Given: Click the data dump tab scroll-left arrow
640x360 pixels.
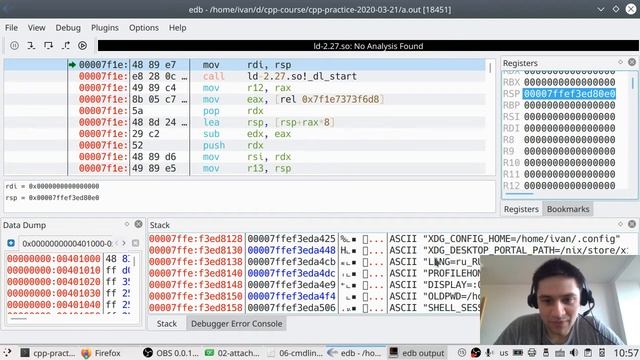Looking at the screenshot, I should pyautogui.click(x=117, y=243).
